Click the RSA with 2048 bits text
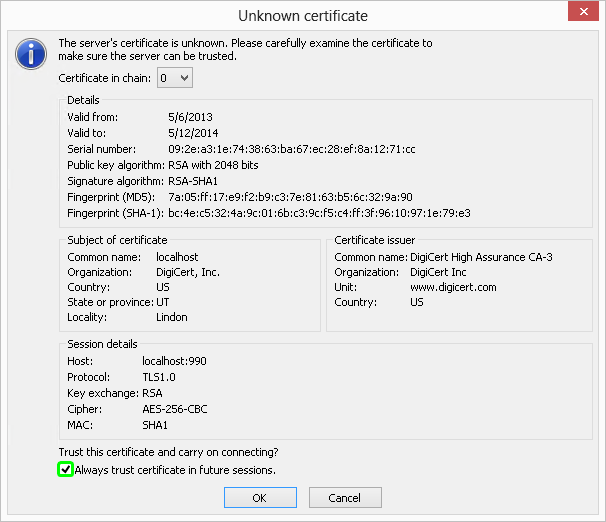 212,165
